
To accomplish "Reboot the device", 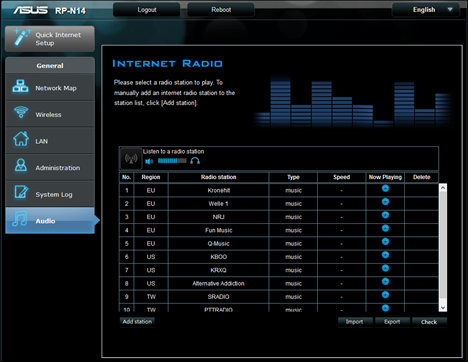I will 221,10.
